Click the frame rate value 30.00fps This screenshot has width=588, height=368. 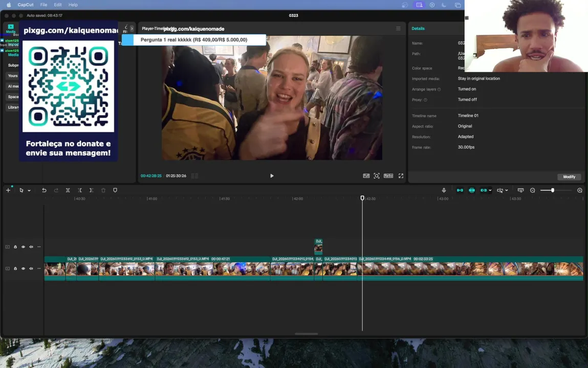coord(466,147)
